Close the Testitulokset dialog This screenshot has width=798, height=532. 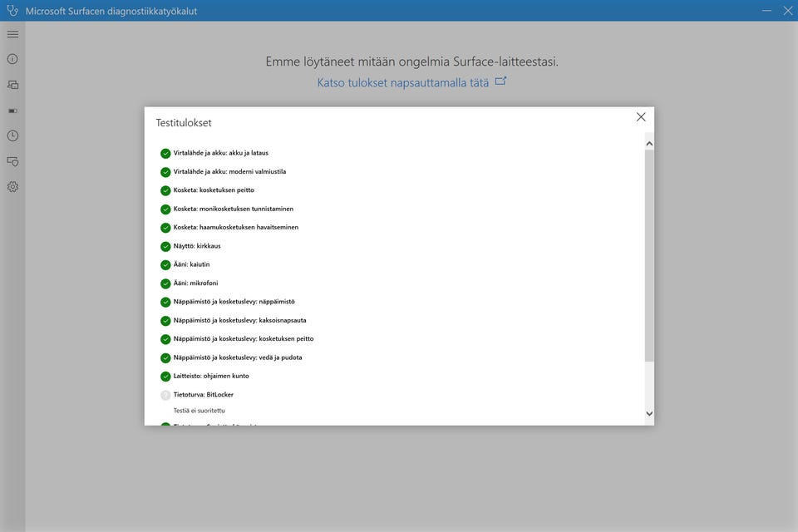pyautogui.click(x=641, y=117)
